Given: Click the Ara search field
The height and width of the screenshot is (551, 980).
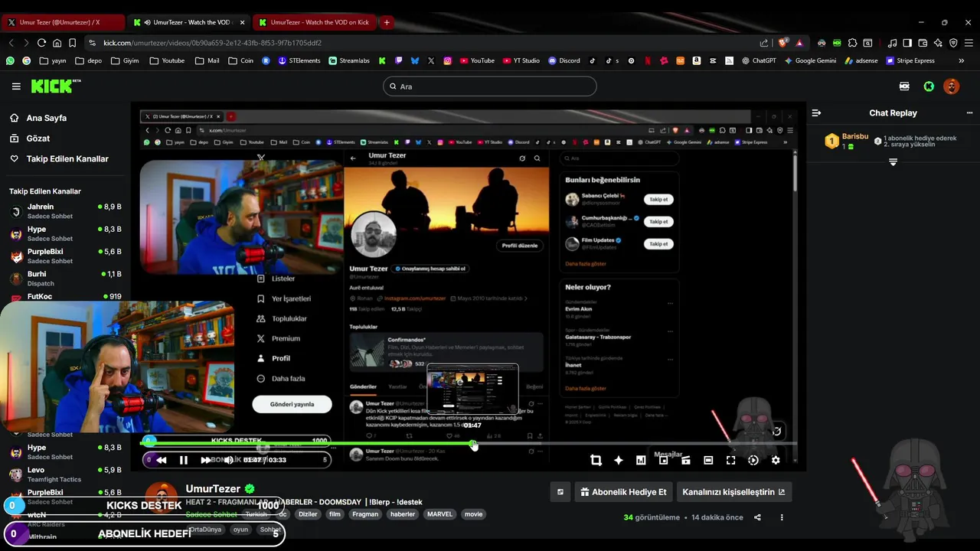Looking at the screenshot, I should coord(490,86).
